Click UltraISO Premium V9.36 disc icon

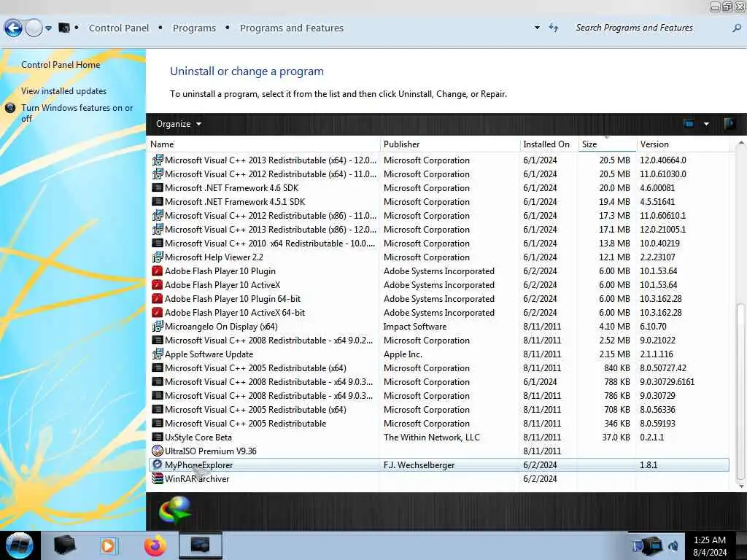pyautogui.click(x=158, y=451)
